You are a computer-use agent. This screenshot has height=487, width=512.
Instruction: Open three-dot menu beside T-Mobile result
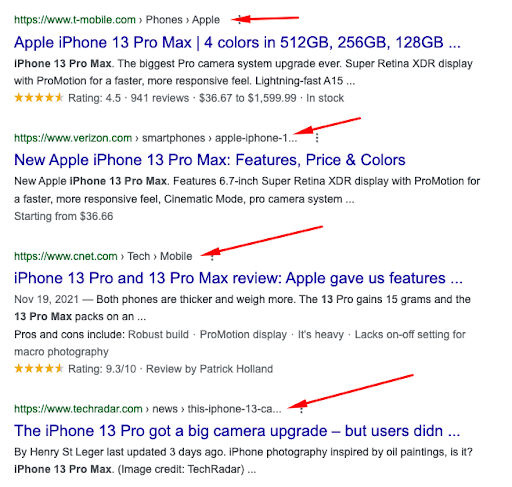239,19
